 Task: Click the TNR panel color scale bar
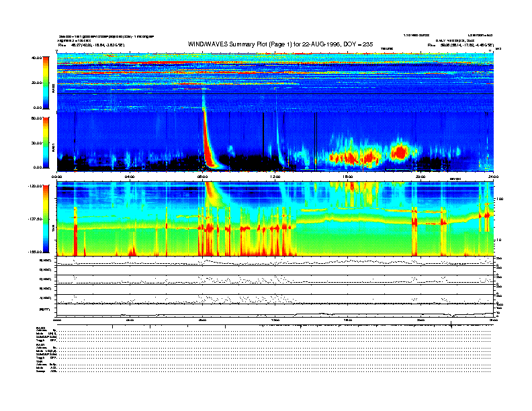pos(46,219)
